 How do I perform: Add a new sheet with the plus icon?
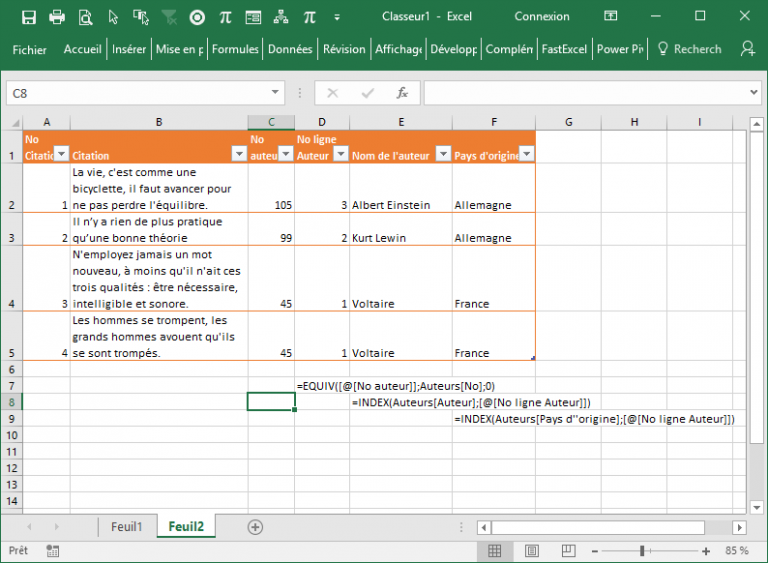tap(255, 527)
